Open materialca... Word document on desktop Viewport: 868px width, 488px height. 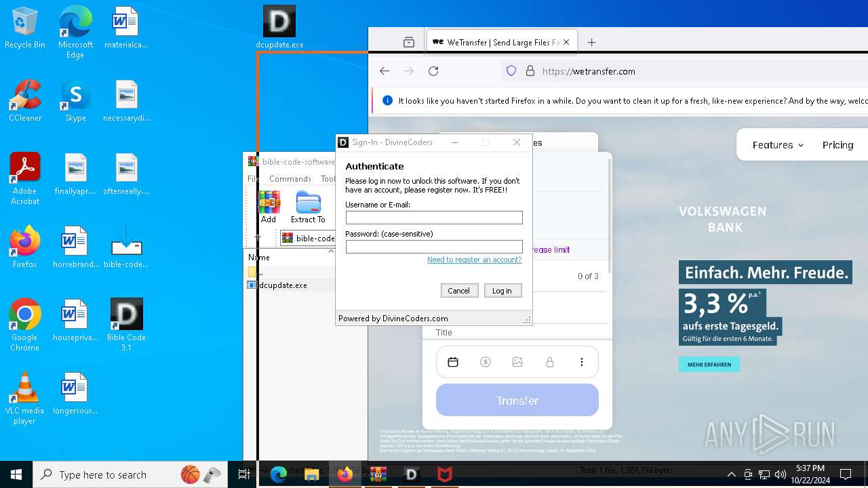(x=126, y=28)
